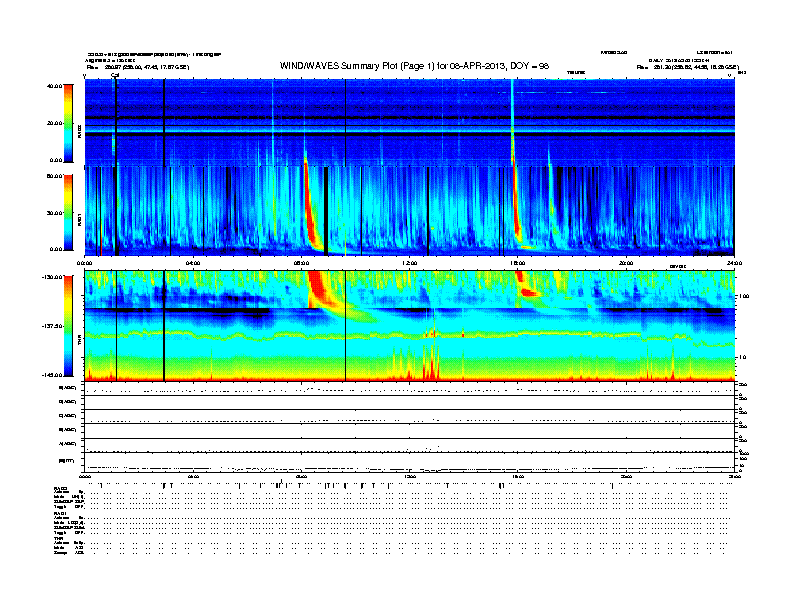Viewport: 792px width, 612px height.
Task: Select the 12:00 time axis label below RAD1
Action: (409, 263)
